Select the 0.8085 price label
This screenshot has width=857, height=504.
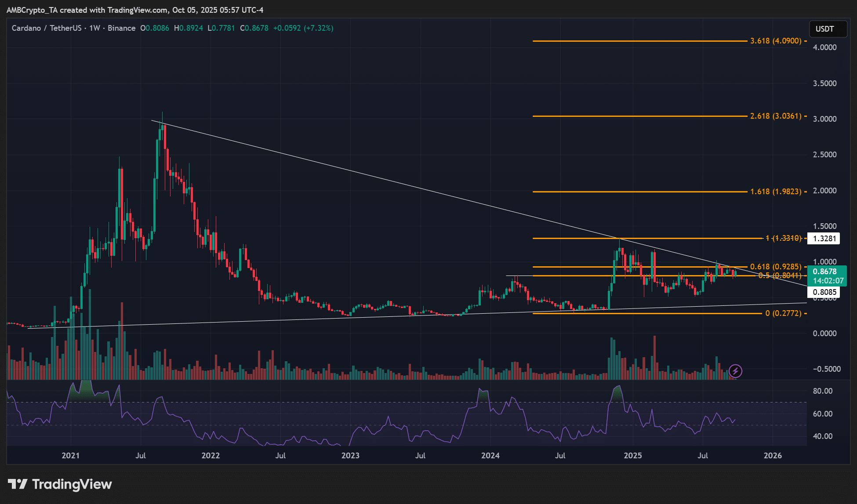coord(824,292)
